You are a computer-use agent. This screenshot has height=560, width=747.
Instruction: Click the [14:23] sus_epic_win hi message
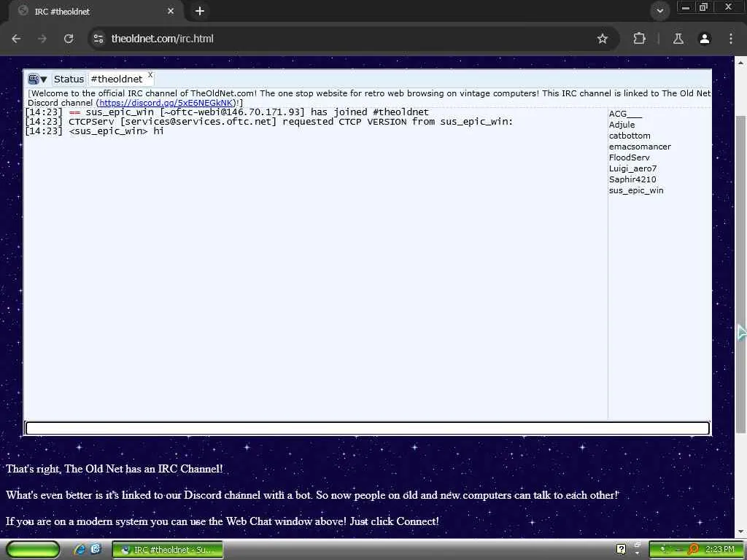coord(94,131)
